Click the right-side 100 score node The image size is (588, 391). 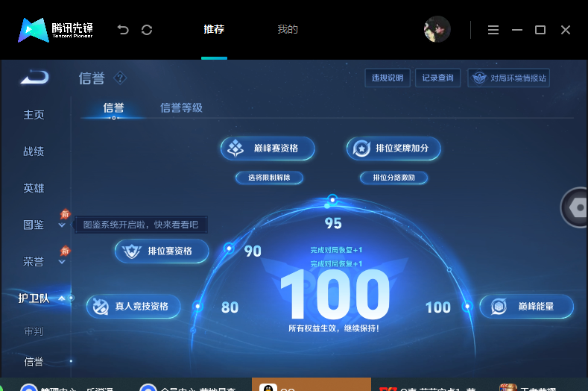pyautogui.click(x=467, y=307)
